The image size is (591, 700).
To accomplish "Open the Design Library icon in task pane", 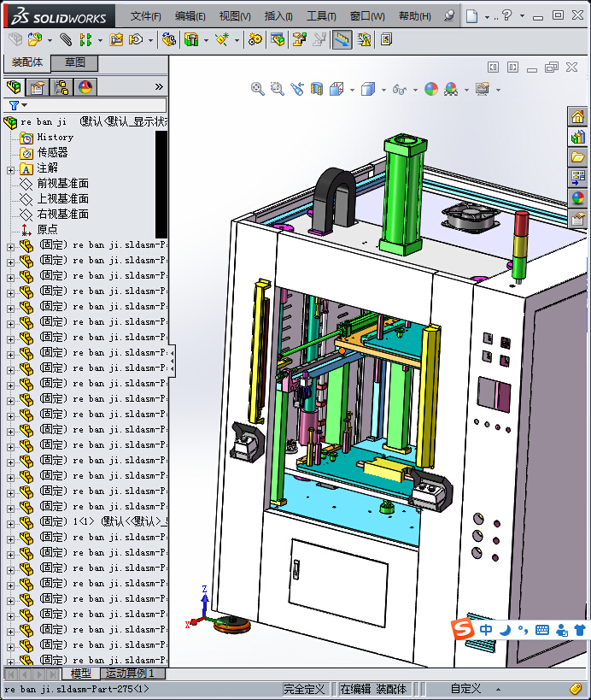I will pos(577,137).
